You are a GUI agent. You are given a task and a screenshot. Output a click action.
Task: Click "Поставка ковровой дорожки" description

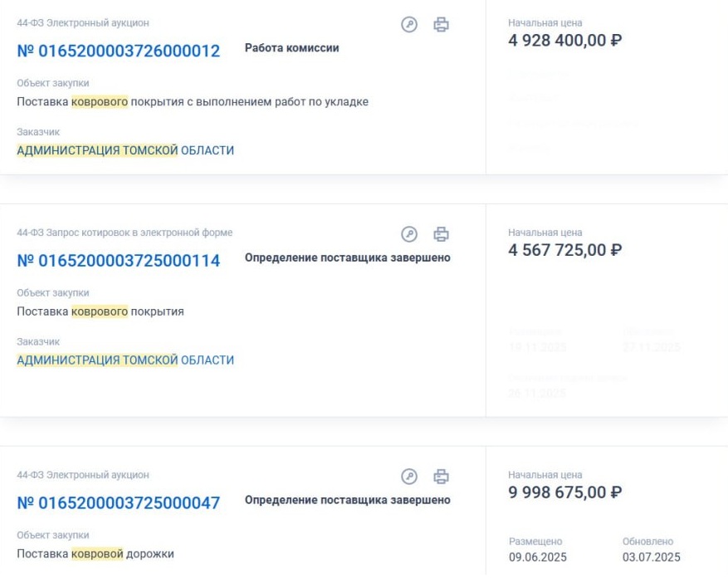[95, 554]
